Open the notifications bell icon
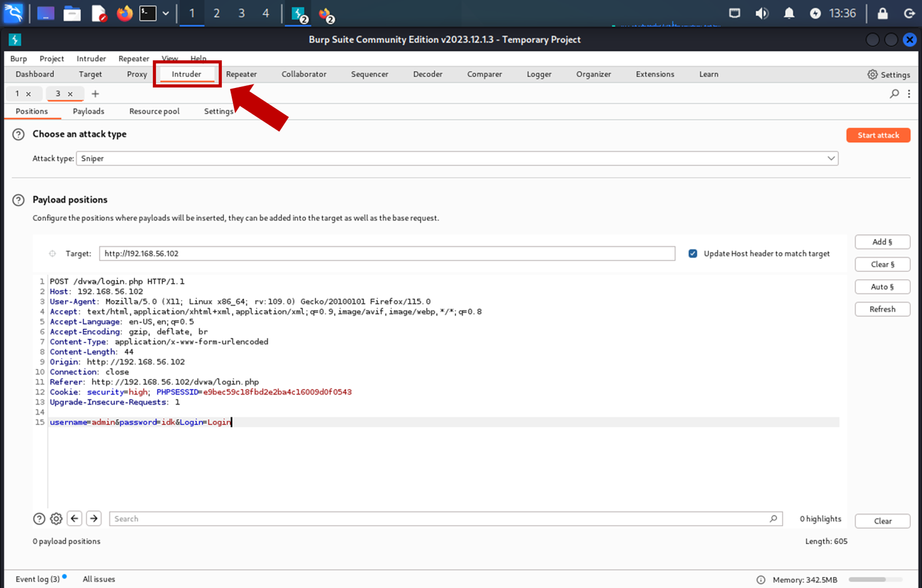This screenshot has width=922, height=588. [x=789, y=13]
